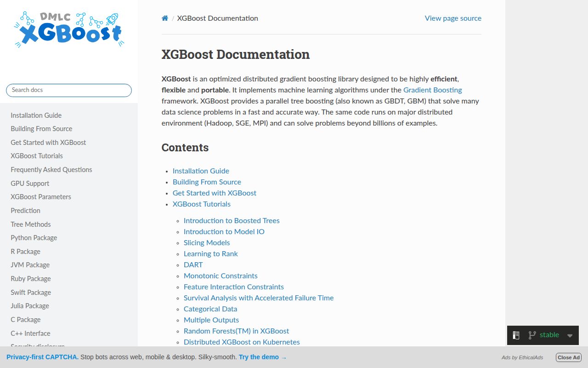Click the XGBoost DMLC logo
Image resolution: width=588 pixels, height=368 pixels.
[69, 29]
